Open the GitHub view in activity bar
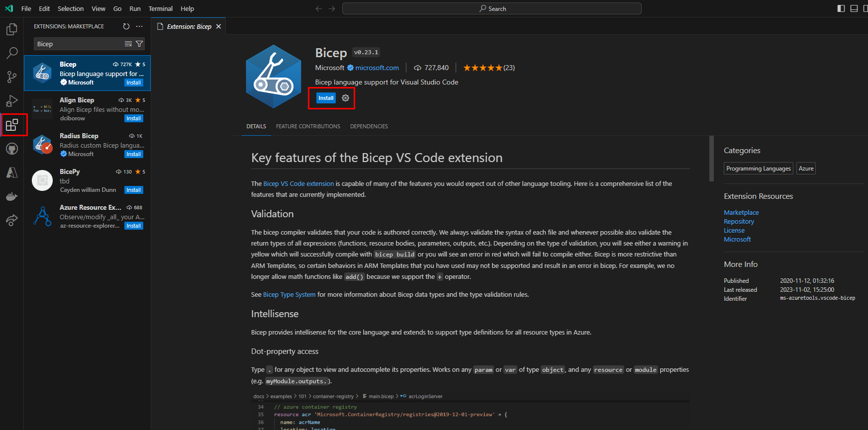This screenshot has height=430, width=868. tap(12, 149)
